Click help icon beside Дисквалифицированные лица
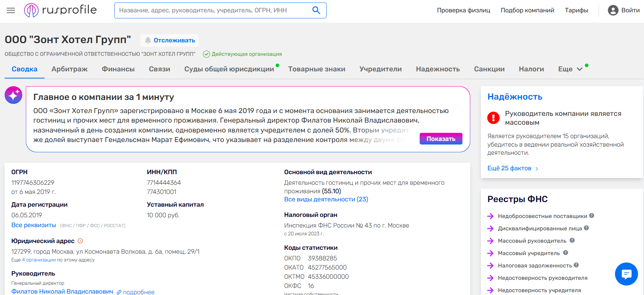Image resolution: width=644 pixels, height=295 pixels. 586,228
